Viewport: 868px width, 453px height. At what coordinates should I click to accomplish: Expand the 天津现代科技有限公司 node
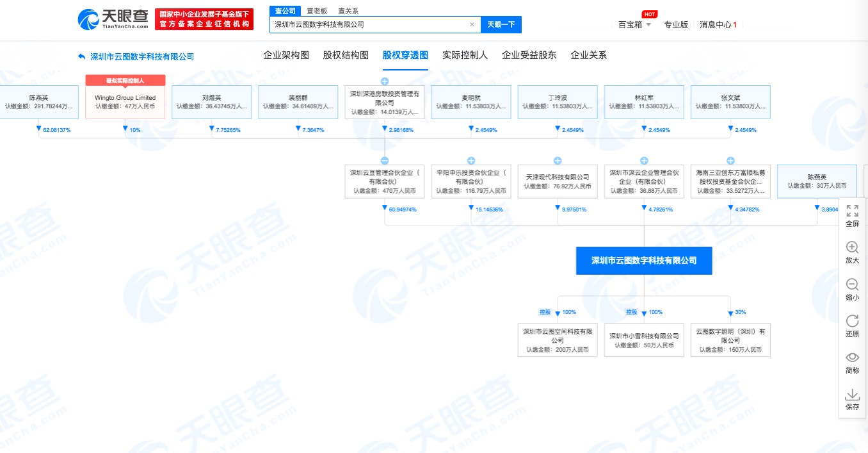(x=558, y=161)
